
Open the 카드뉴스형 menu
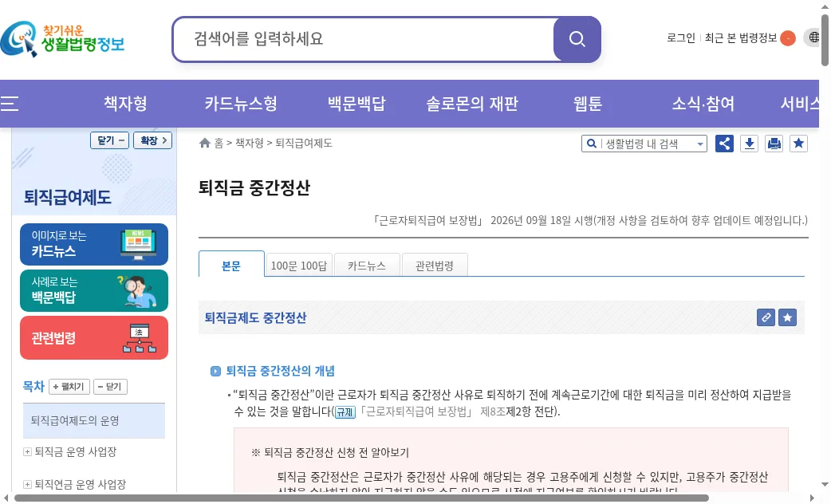(x=241, y=104)
